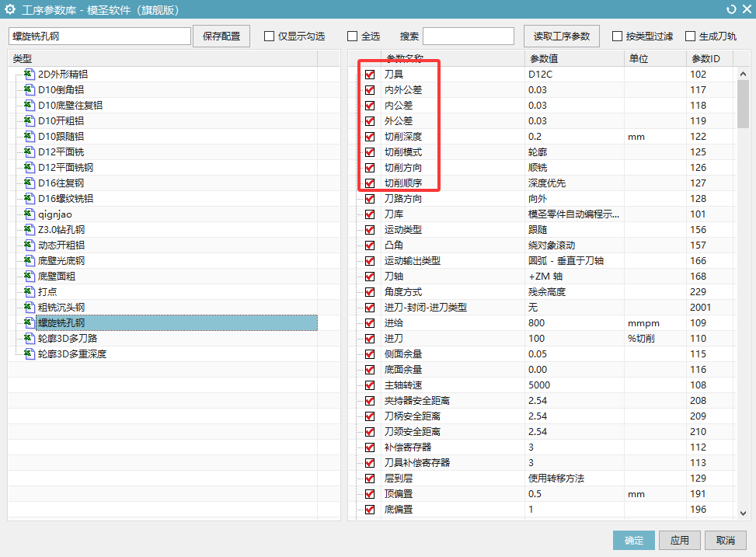This screenshot has width=756, height=557.
Task: Click the icon beside D10底壁往复铝
Action: [30, 105]
